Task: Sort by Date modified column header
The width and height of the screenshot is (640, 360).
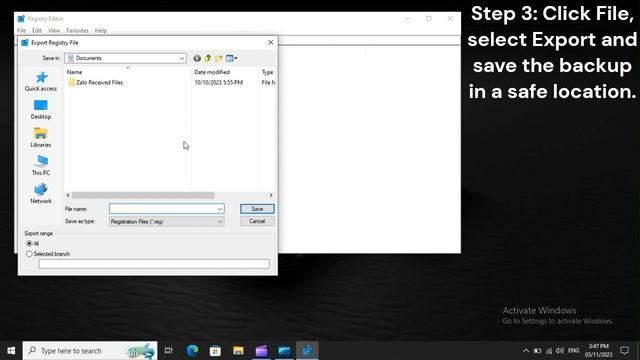Action: [212, 72]
